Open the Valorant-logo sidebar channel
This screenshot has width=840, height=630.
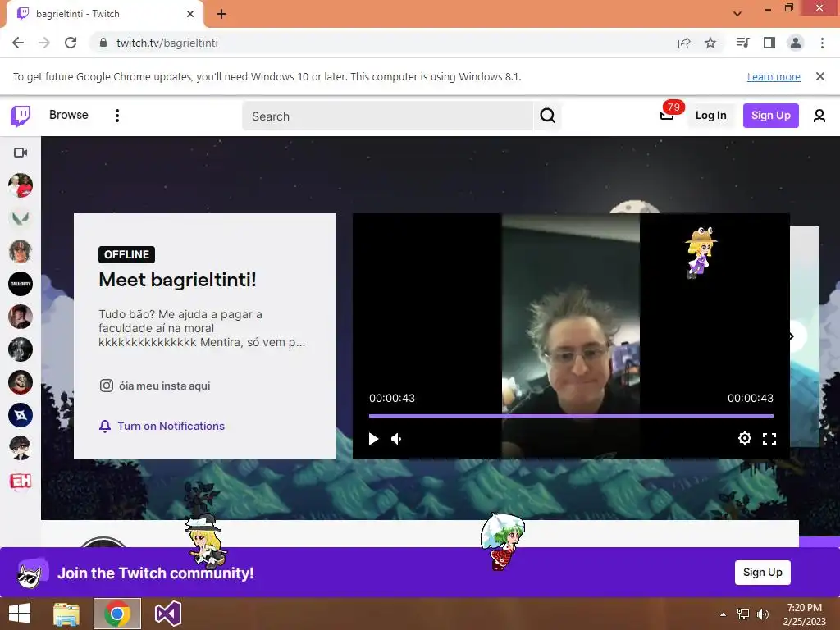click(21, 218)
